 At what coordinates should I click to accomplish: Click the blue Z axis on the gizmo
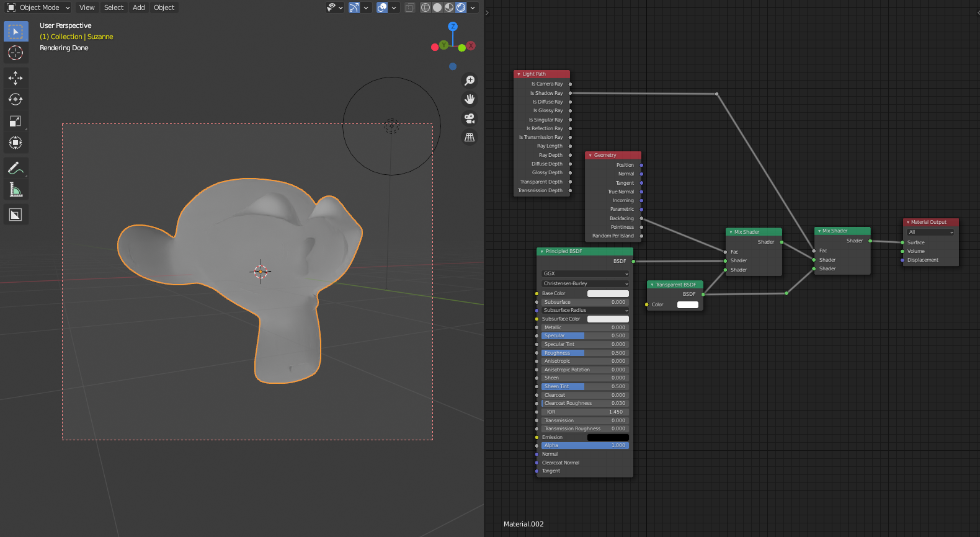[x=453, y=26]
